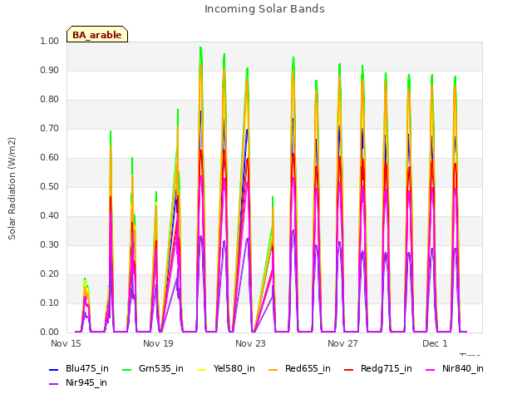Click the 0.10 y-axis tick label
532x399 pixels.
50,303
